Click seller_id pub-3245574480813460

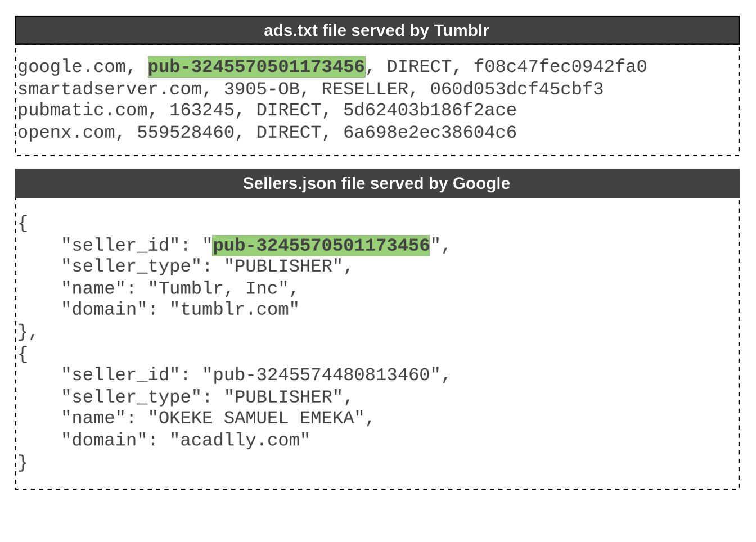(x=321, y=375)
